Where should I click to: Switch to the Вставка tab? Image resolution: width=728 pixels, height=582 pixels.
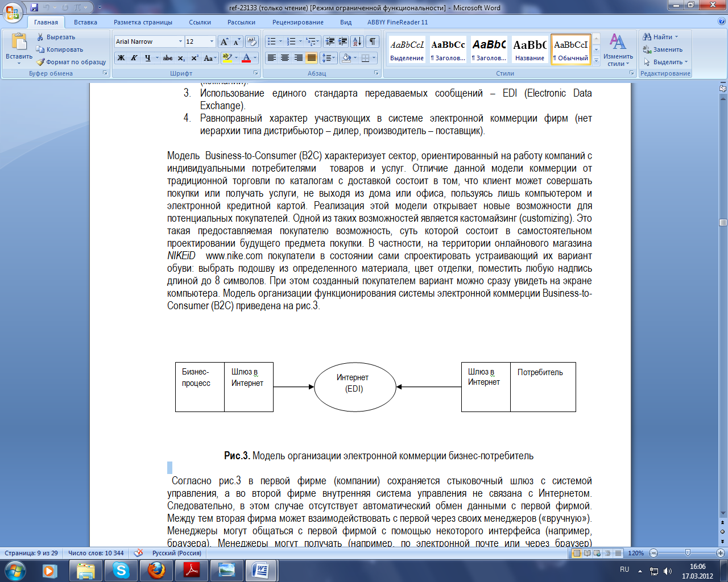[x=85, y=22]
